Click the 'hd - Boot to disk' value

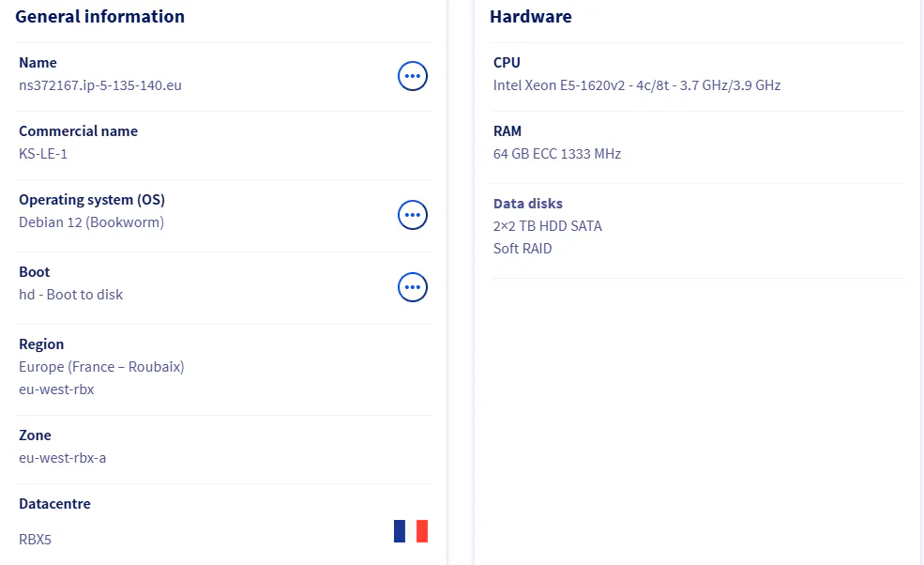(x=71, y=295)
